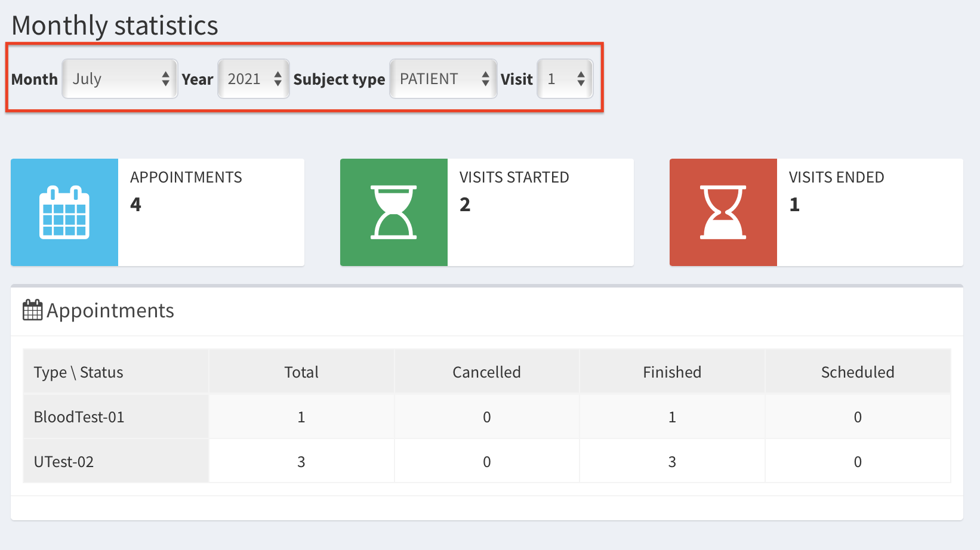
Task: Click small calendar icon beside Appointments heading
Action: pos(32,310)
